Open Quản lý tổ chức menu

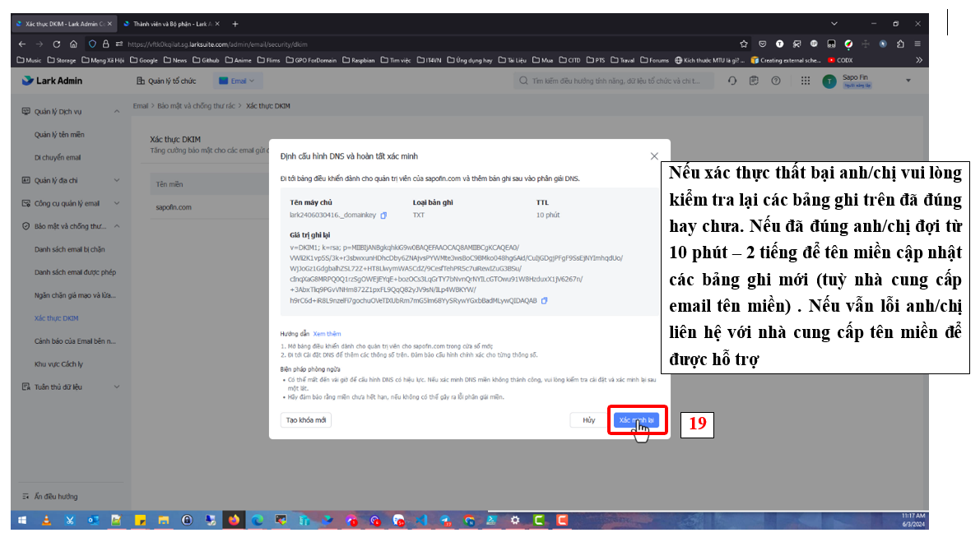(x=166, y=81)
